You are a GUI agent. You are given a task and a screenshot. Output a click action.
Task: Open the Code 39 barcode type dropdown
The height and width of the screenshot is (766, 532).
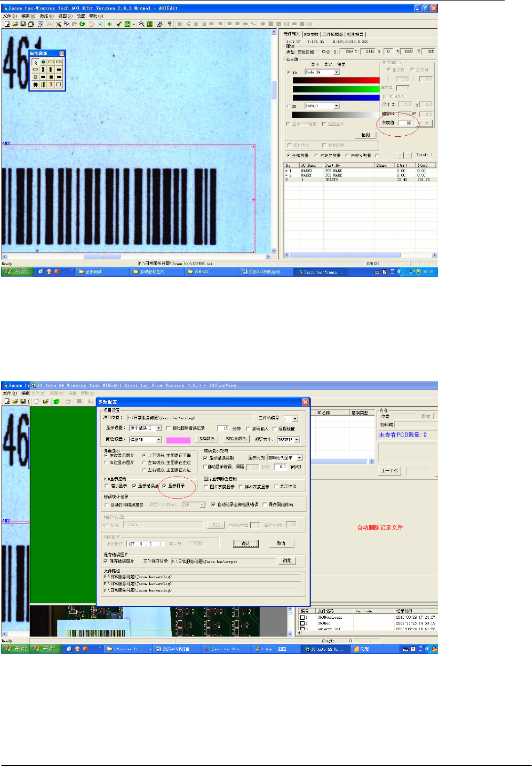(336, 72)
